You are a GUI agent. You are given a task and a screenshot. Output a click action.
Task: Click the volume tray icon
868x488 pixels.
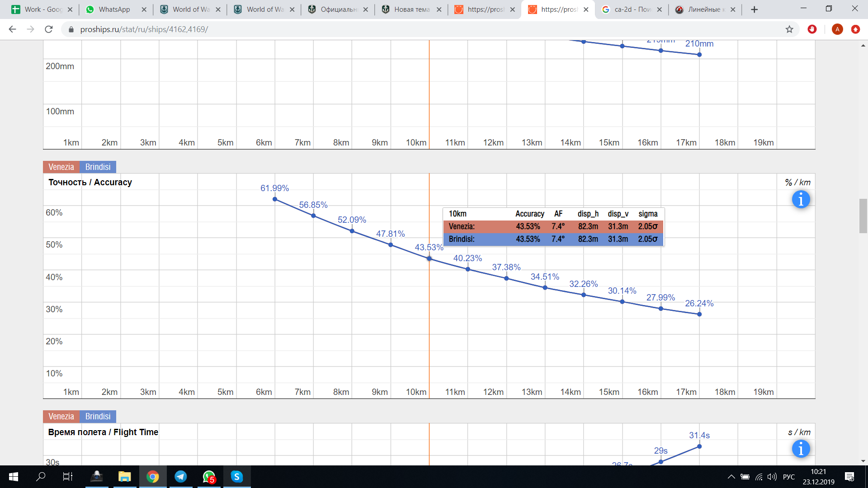click(x=772, y=477)
